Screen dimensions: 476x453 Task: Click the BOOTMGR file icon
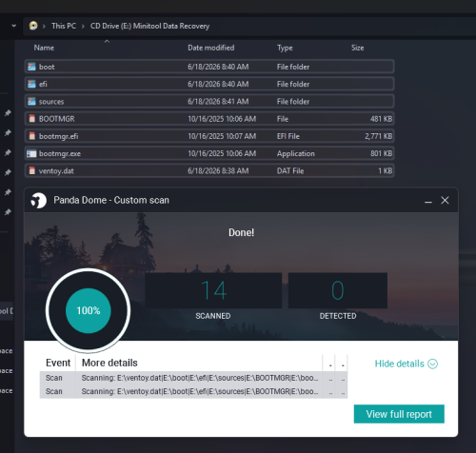coord(31,119)
